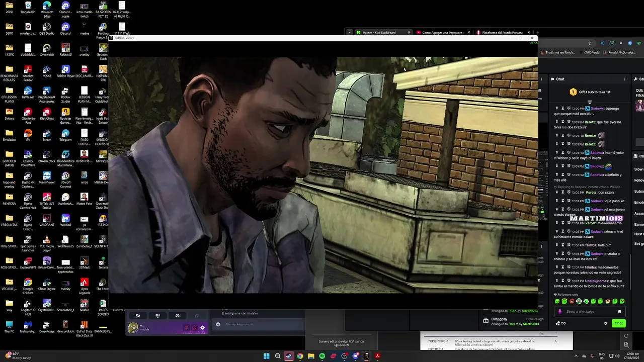Open Apex Legends desktop shortcut
644x362 pixels.
85,286
